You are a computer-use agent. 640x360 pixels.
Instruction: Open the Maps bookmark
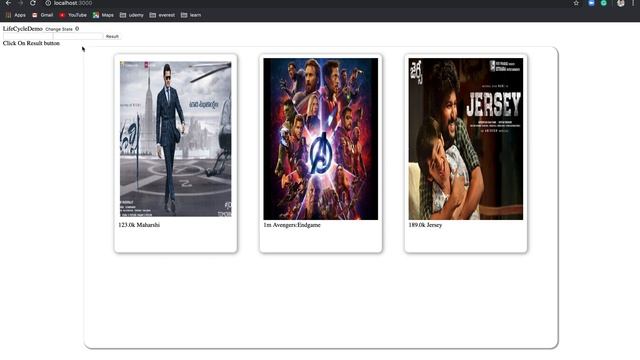[x=103, y=15]
